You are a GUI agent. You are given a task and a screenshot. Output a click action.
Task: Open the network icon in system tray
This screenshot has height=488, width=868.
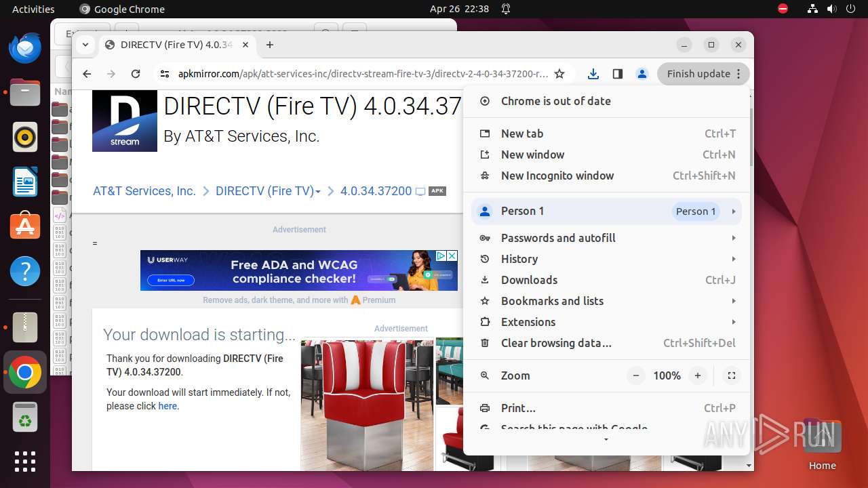(x=813, y=9)
